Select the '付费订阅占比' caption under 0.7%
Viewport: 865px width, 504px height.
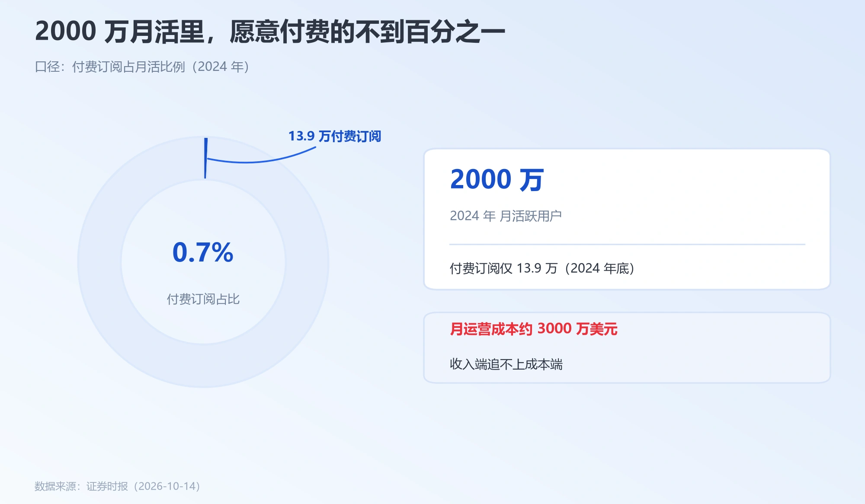(x=203, y=299)
